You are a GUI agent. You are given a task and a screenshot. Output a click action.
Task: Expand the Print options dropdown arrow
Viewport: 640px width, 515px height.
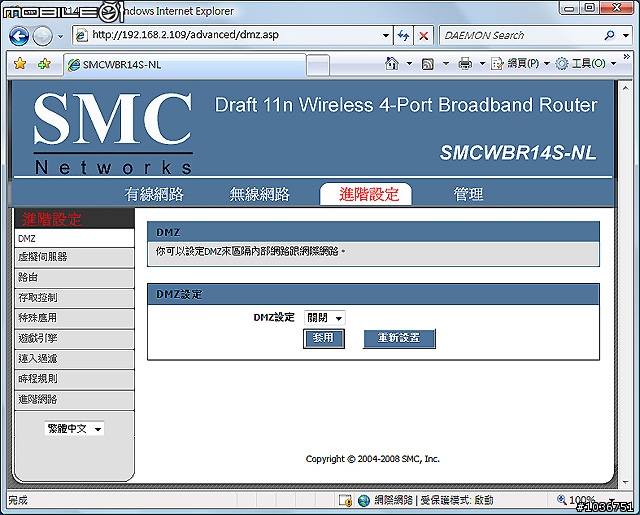(x=482, y=64)
